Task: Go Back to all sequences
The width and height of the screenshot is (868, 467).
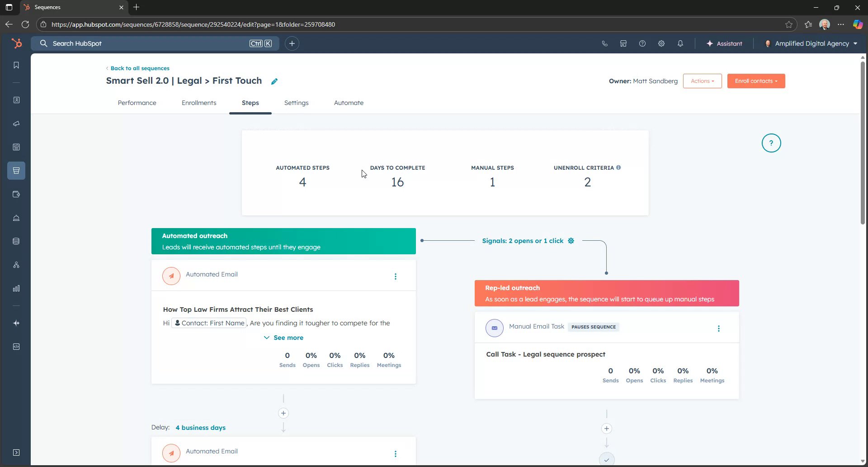Action: tap(139, 68)
